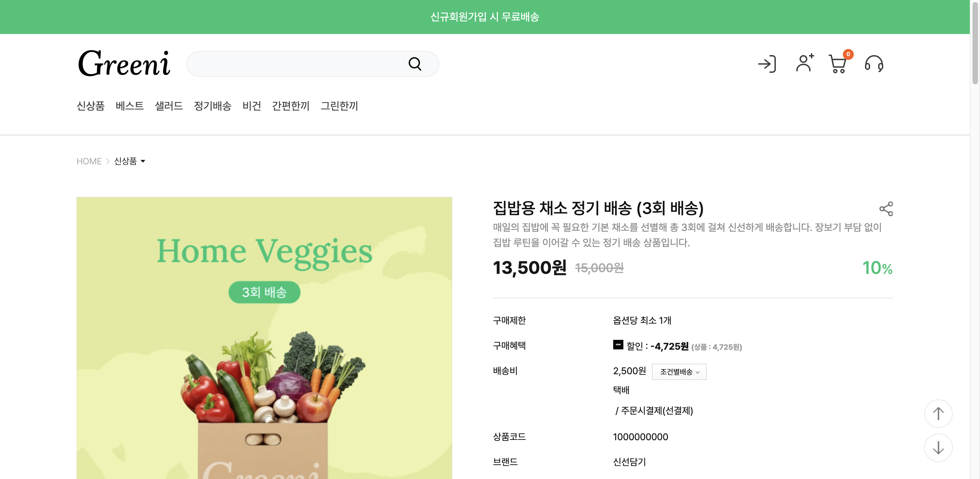980x479 pixels.
Task: Expand the 조건별배송 dropdown
Action: click(679, 372)
